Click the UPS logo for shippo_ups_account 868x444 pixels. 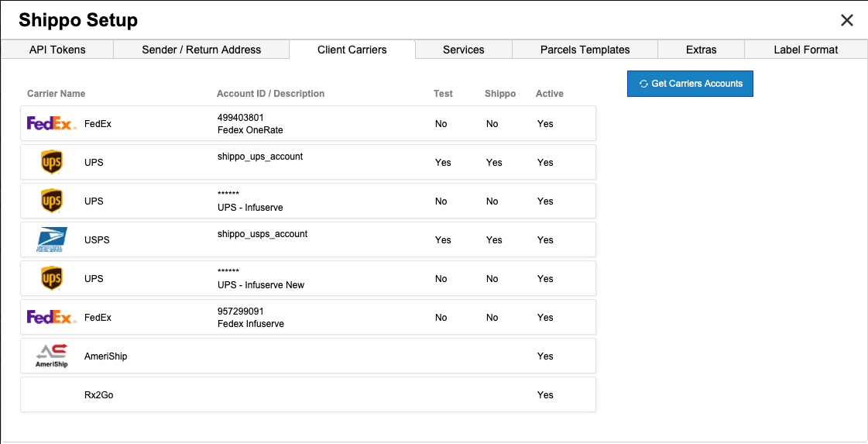52,163
